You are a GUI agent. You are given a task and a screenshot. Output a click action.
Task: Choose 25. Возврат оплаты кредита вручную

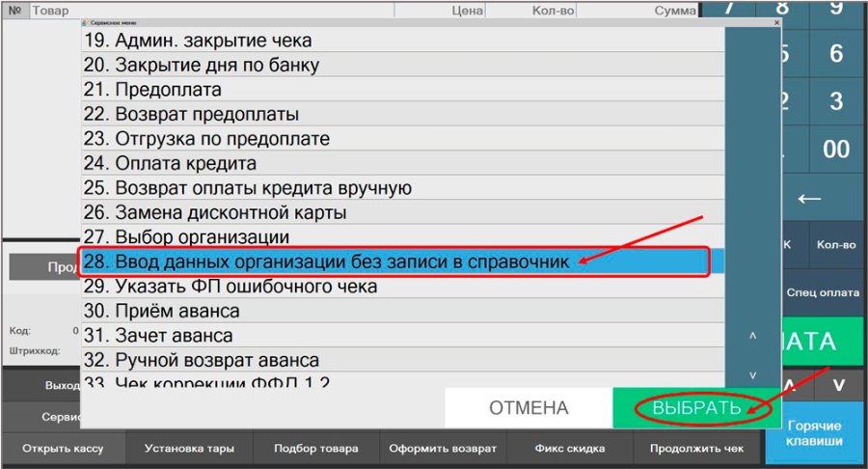(403, 188)
